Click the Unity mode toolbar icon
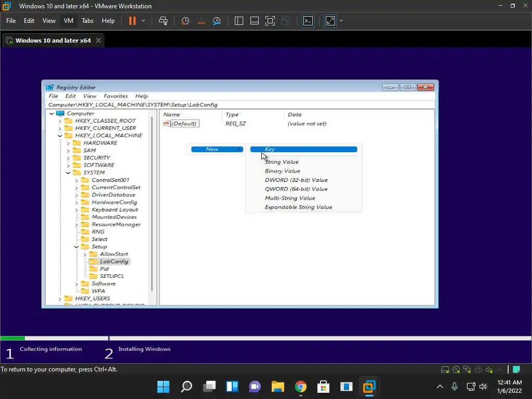This screenshot has height=399, width=532. [x=286, y=21]
